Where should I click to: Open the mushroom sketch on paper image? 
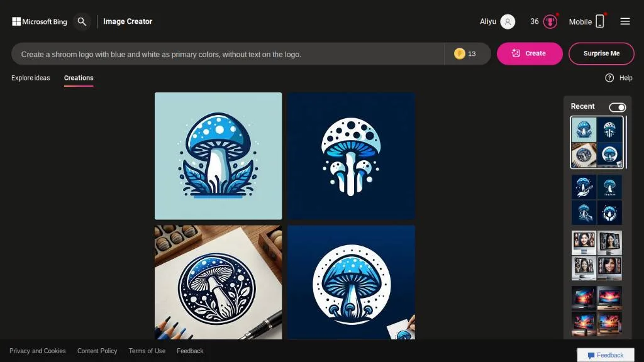218,282
